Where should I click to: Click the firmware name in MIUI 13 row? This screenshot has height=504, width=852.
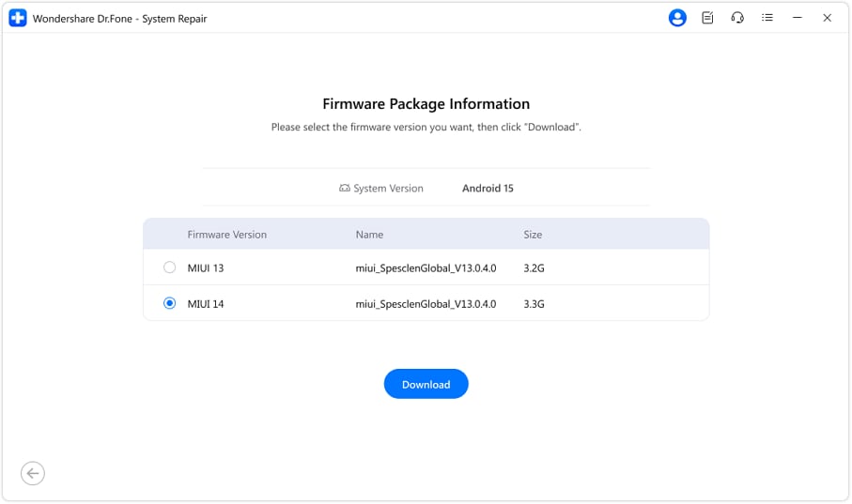coord(426,267)
